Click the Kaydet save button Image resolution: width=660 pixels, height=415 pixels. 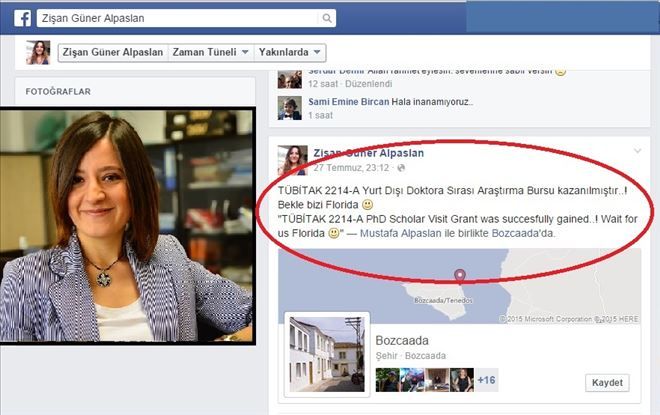click(x=607, y=383)
